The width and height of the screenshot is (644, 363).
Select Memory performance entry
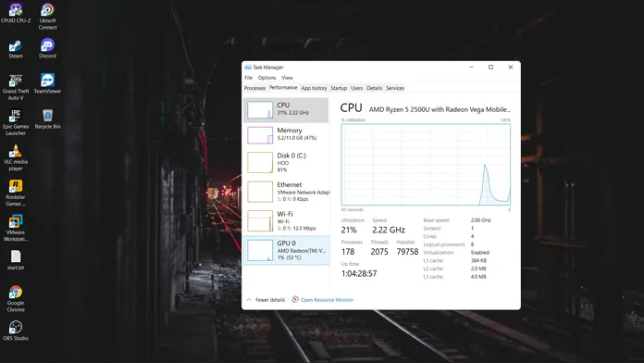tap(287, 135)
